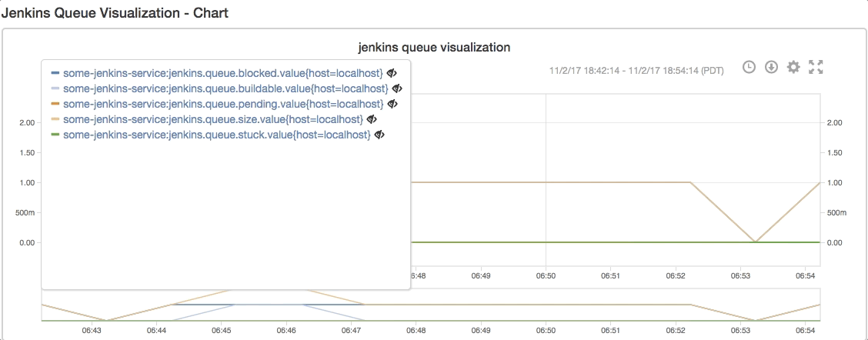The height and width of the screenshot is (340, 868).
Task: Click the buildable series light-blue swatch
Action: pos(55,88)
